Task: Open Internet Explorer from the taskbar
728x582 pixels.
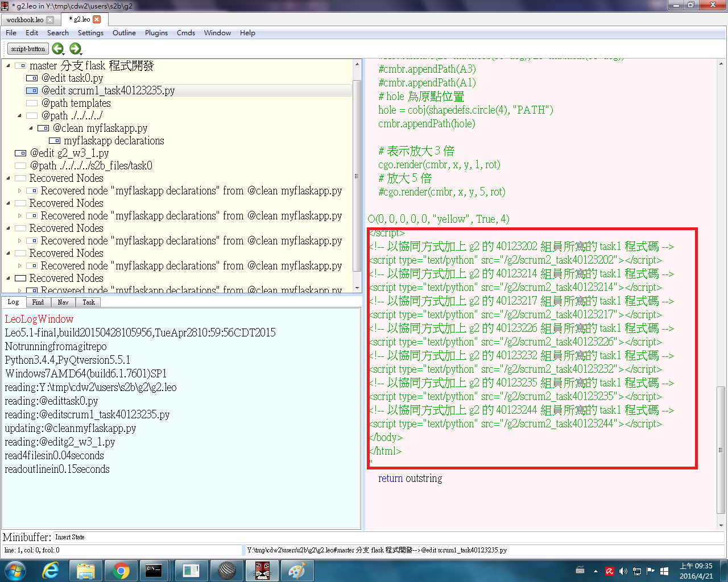Action: [x=50, y=571]
